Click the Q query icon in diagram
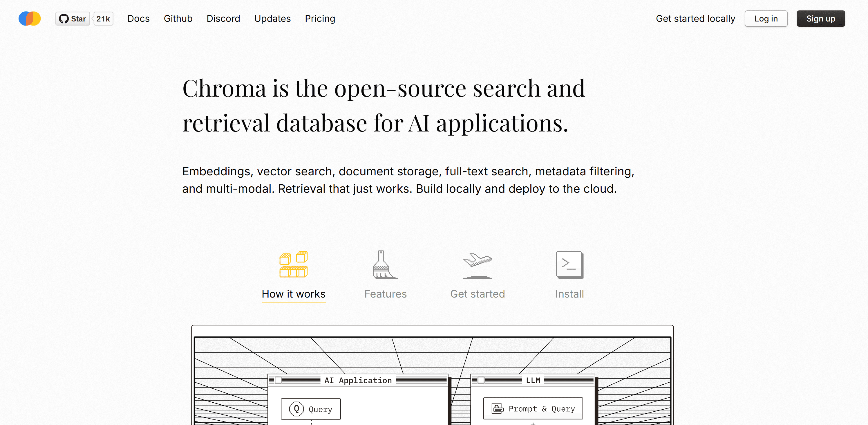This screenshot has height=425, width=868. point(296,409)
